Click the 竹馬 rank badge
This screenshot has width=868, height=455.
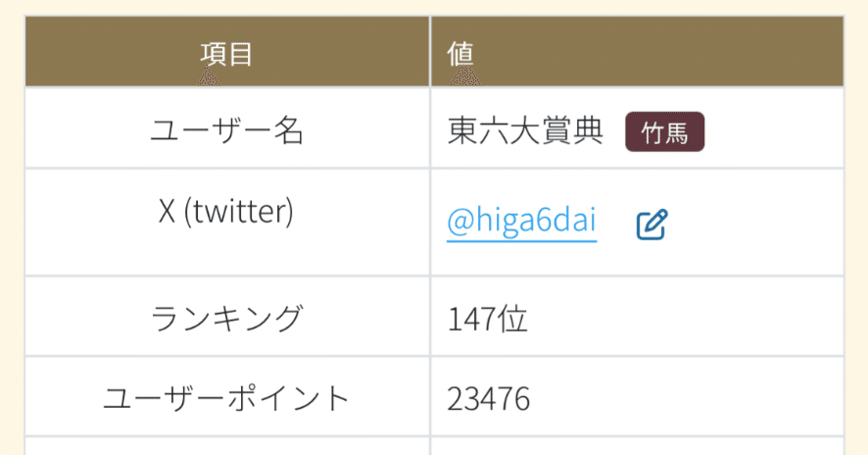tap(664, 132)
